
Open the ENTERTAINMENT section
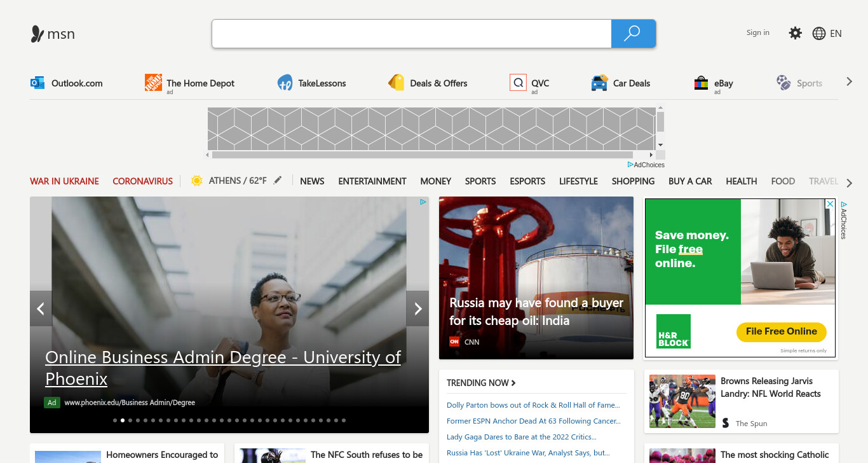coord(372,181)
